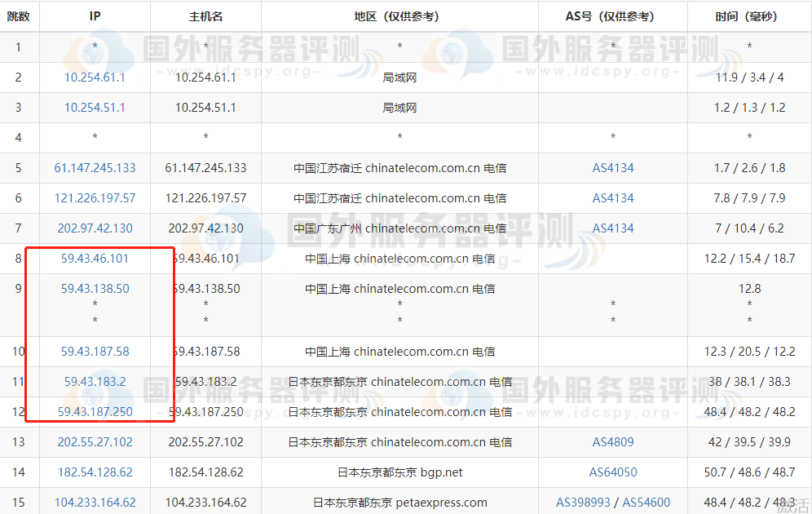This screenshot has width=812, height=514.
Task: Click the blue 59.43.187.250 IP link
Action: coord(95,412)
